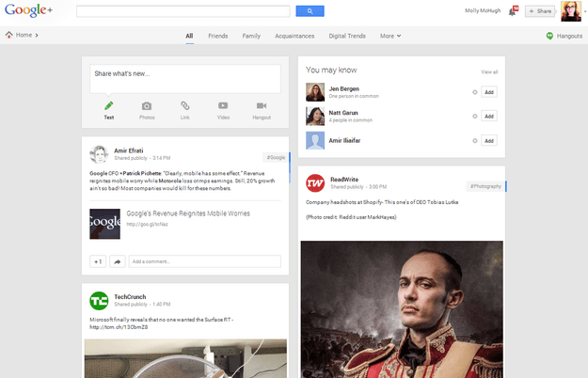
Task: Expand the More dropdown
Action: tap(390, 36)
